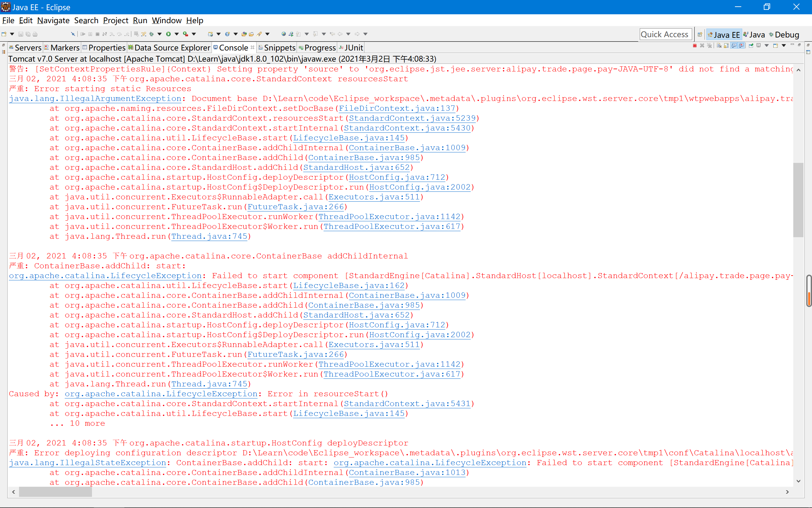Open the New wizard dropdown arrow

[x=12, y=34]
